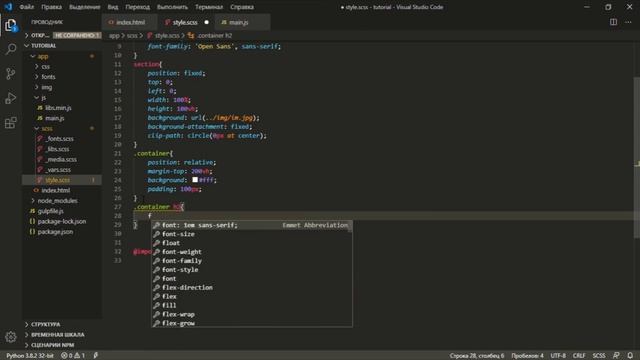Open the Search view in activity bar
Screen dimensions: 640x360
pos(11,49)
